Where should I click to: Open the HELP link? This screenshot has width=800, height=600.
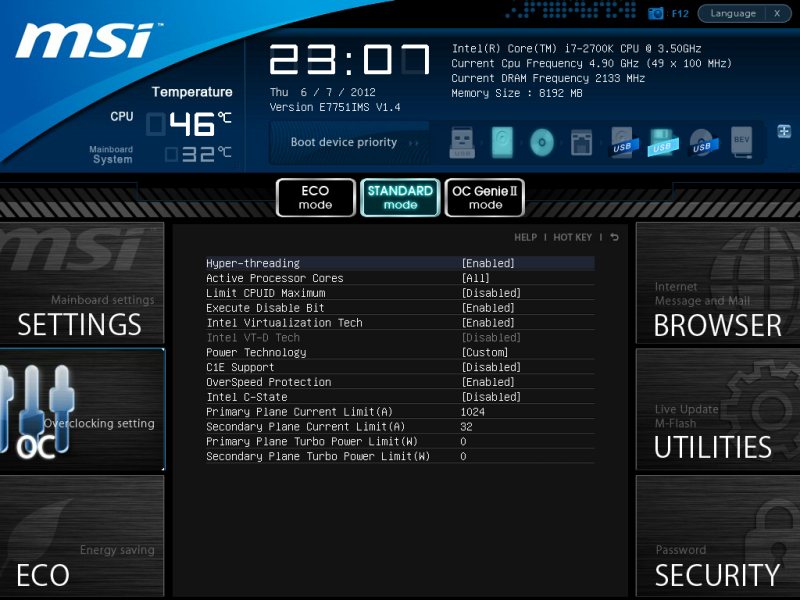526,237
